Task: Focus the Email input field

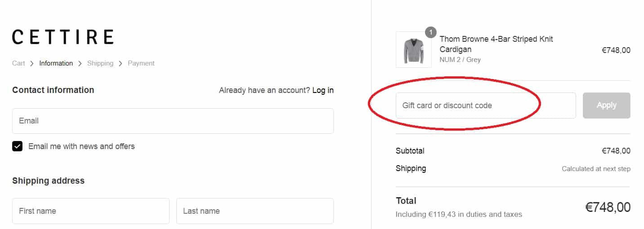Action: 173,121
